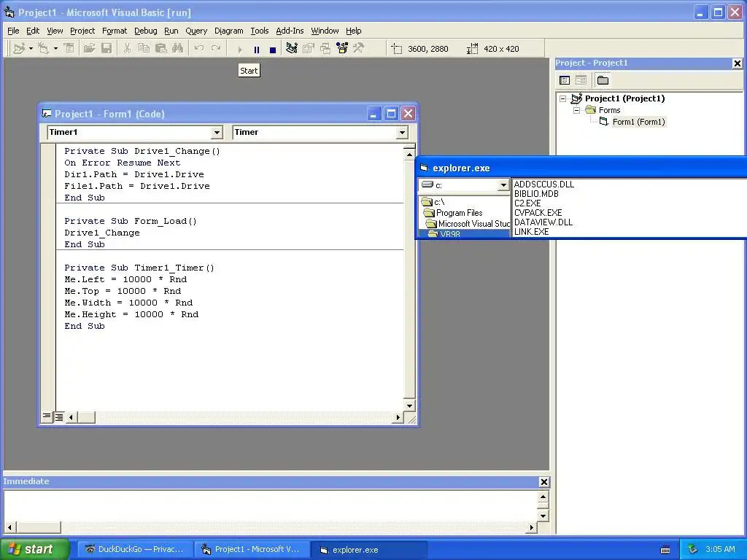Click the Undo arrow icon
Image resolution: width=747 pixels, height=560 pixels.
pyautogui.click(x=199, y=49)
